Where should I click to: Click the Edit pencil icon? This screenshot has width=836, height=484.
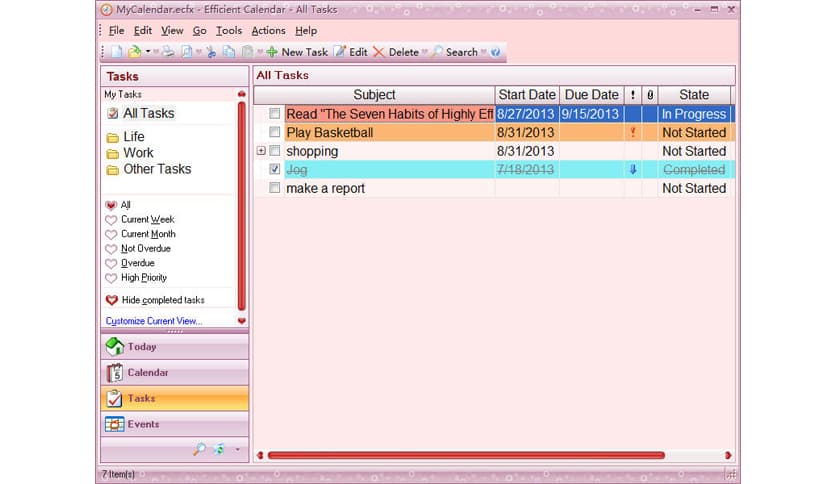click(x=340, y=52)
